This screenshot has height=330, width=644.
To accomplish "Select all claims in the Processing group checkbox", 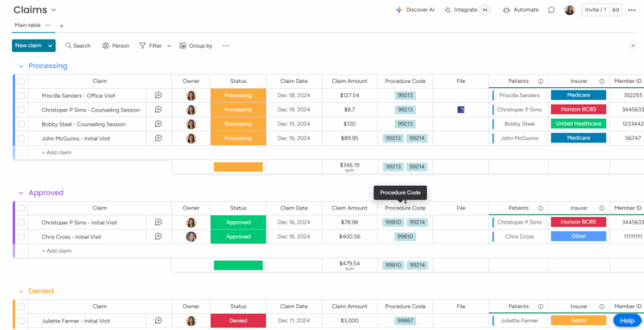I will [21, 81].
